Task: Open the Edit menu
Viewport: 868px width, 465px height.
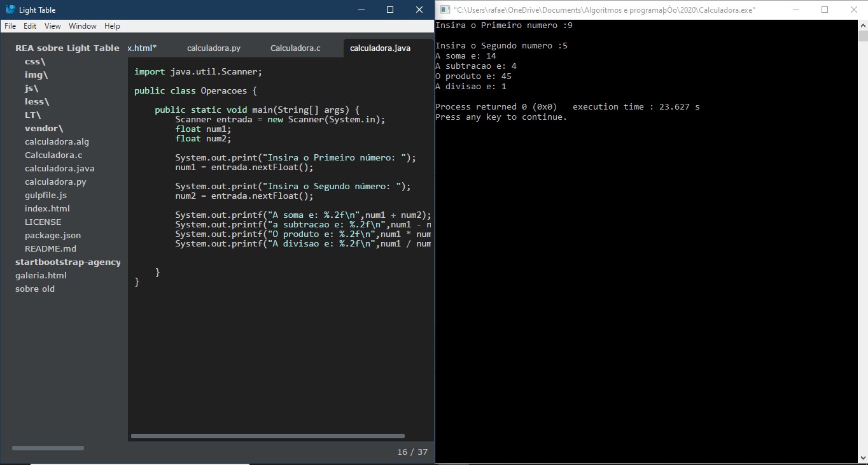Action: point(30,26)
